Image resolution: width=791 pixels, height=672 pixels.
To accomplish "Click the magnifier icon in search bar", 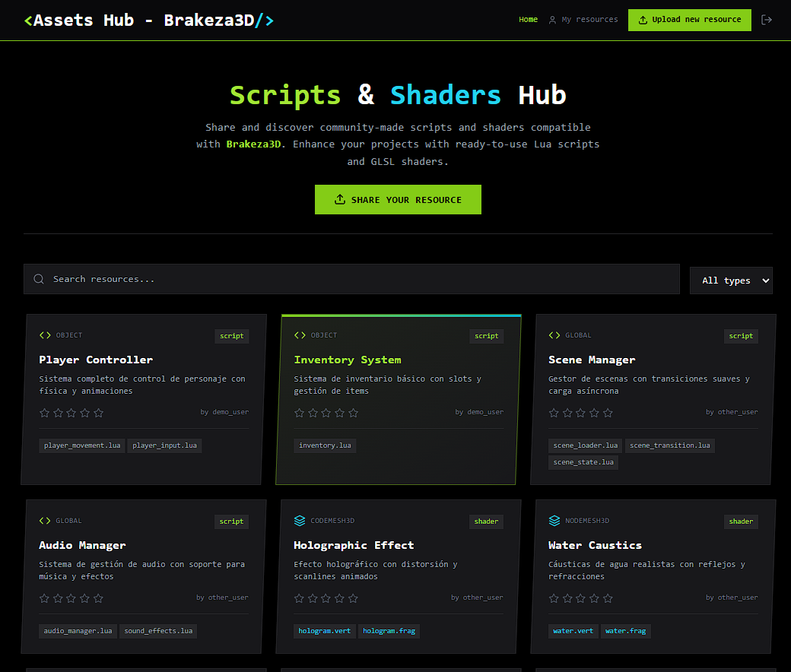I will [x=39, y=279].
